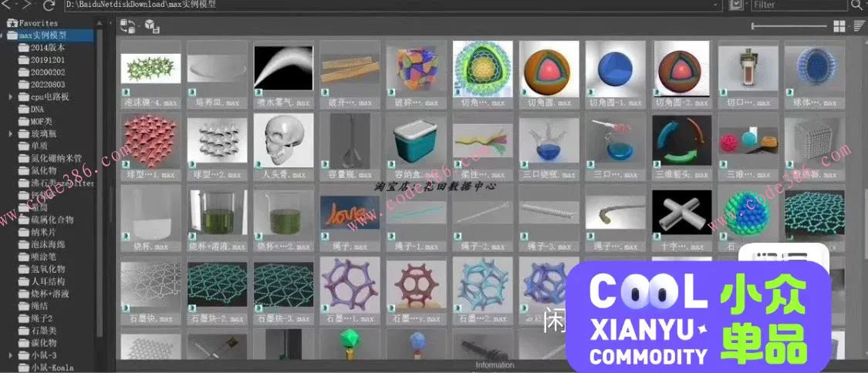
Task: Toggle the checklist filter icon beside Filter
Action: 735,5
